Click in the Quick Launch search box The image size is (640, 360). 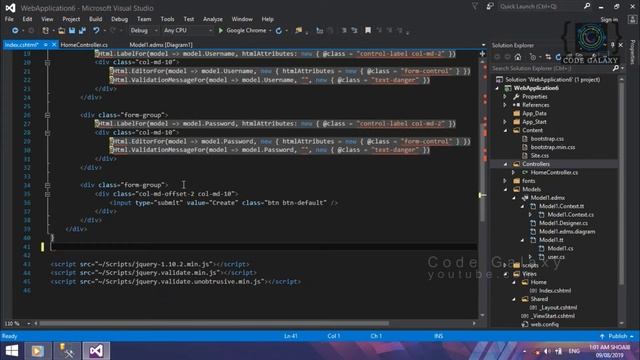[540, 6]
